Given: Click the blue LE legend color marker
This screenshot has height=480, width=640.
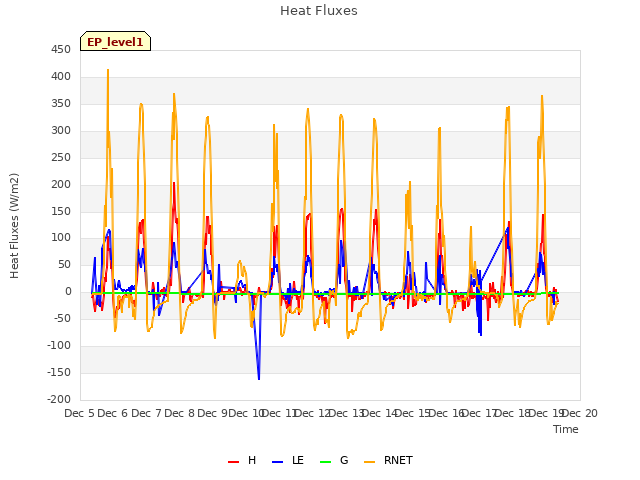Looking at the screenshot, I should coord(278,462).
